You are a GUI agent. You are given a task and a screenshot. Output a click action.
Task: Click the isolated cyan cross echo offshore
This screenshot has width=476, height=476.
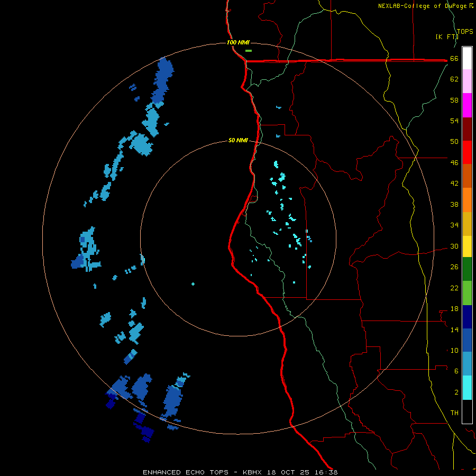click(193, 284)
